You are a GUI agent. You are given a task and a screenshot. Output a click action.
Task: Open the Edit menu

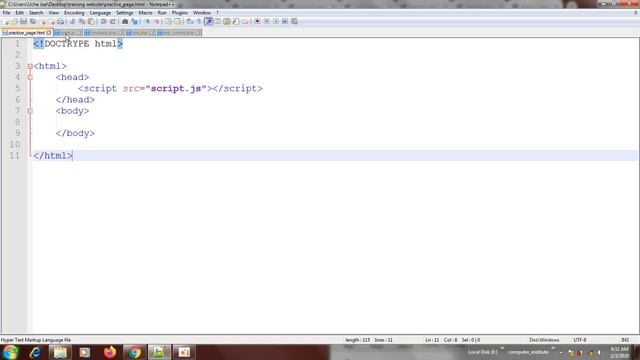pos(19,13)
